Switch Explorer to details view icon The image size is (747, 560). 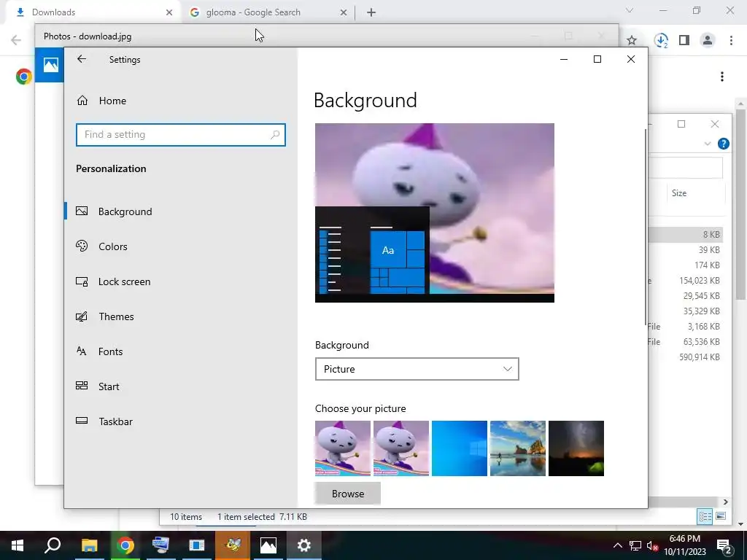[705, 516]
